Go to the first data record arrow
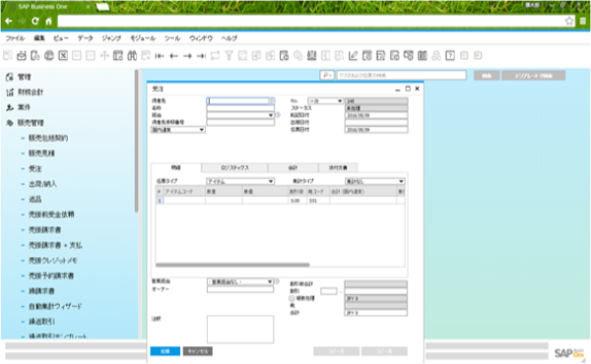This screenshot has width=591, height=364. tap(160, 56)
